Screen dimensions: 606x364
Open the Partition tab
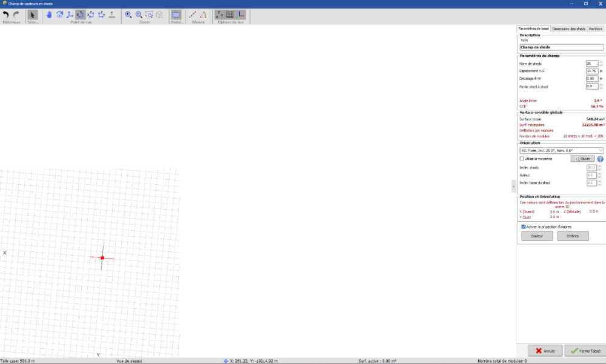click(x=596, y=28)
